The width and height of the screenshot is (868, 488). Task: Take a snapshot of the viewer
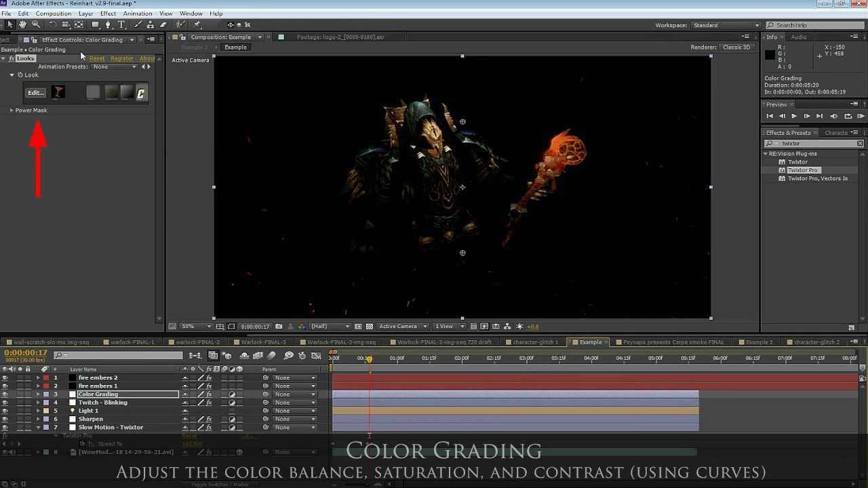click(279, 327)
